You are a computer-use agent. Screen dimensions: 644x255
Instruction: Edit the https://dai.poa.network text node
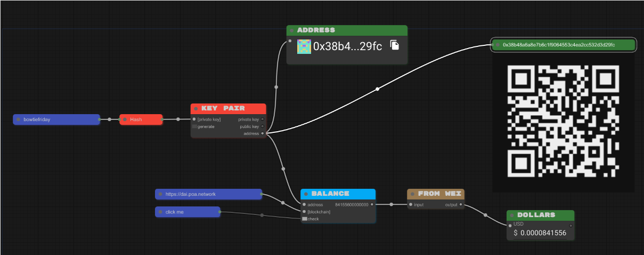(x=208, y=194)
